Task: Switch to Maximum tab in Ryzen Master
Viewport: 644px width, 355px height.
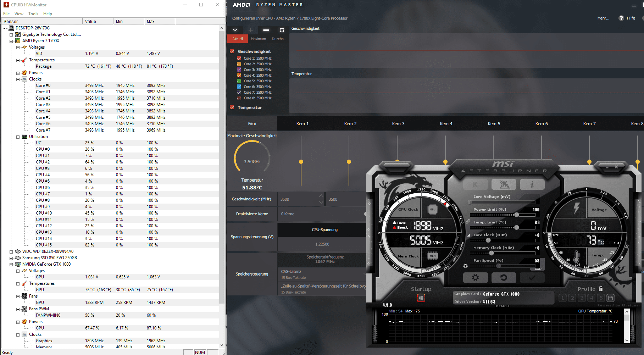Action: pyautogui.click(x=258, y=39)
